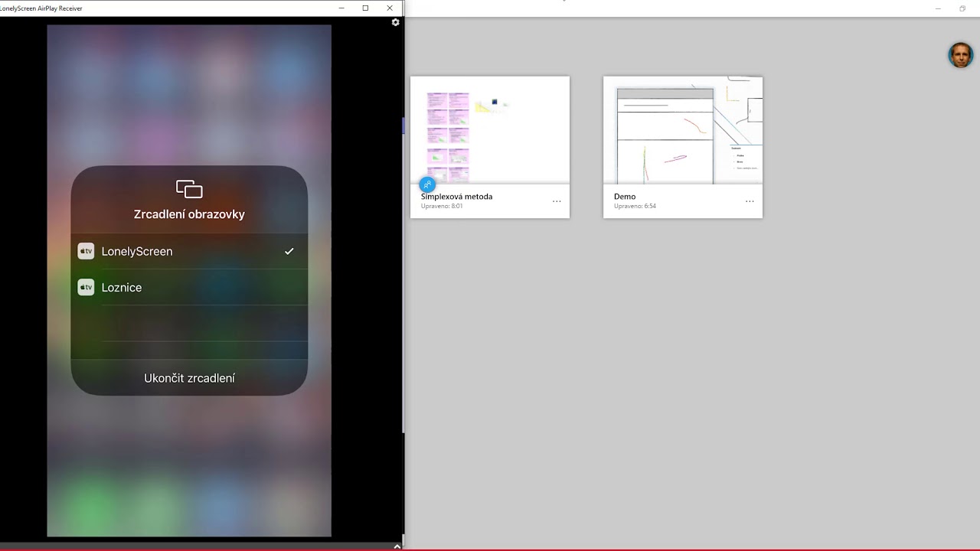Click the Upraveno: 8:01 timestamp

pyautogui.click(x=442, y=206)
